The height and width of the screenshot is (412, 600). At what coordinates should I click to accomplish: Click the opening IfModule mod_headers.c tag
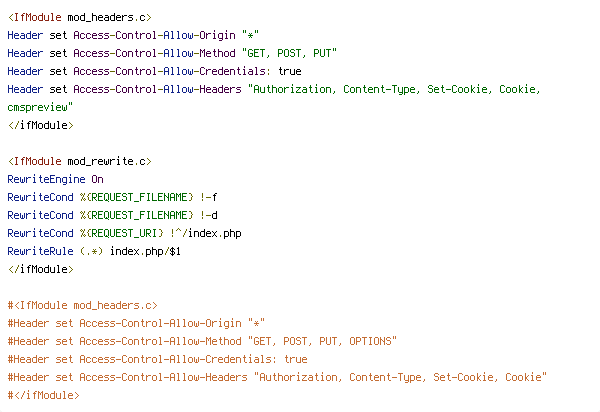point(80,18)
